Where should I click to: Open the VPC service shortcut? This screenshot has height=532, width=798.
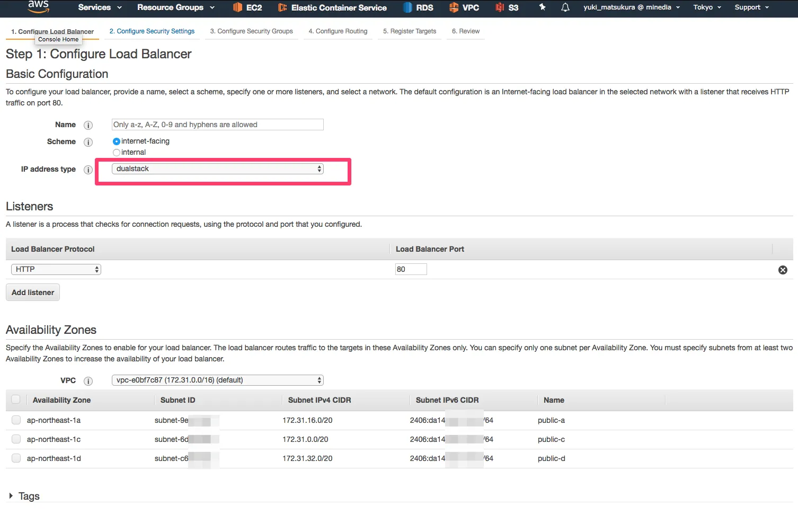[x=464, y=7]
